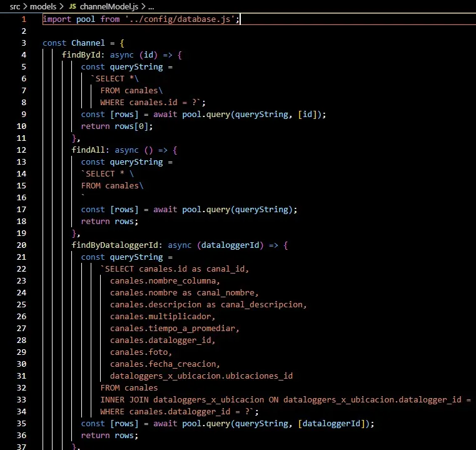Open the models breadcrumb folder

point(43,6)
